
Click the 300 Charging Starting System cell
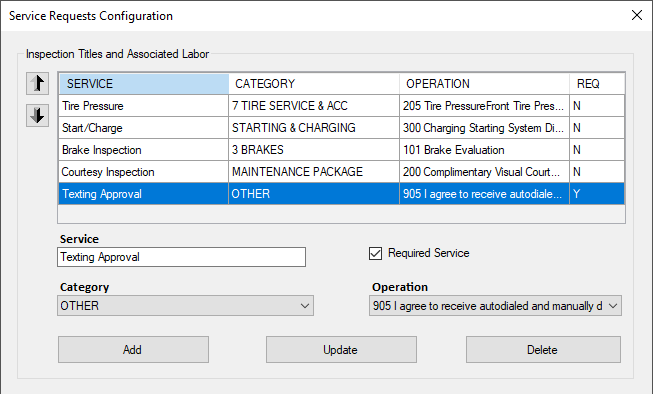[484, 128]
